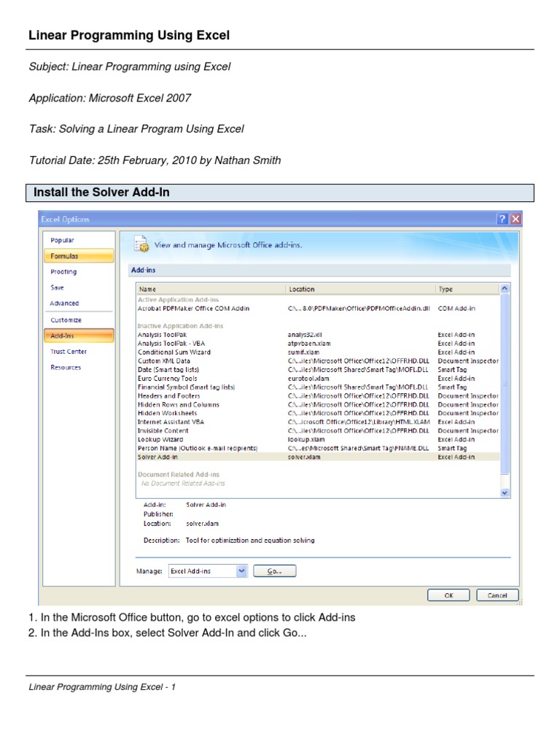
Task: Select the Person Name (Outlook e-mail recipients) row
Action: [318, 449]
